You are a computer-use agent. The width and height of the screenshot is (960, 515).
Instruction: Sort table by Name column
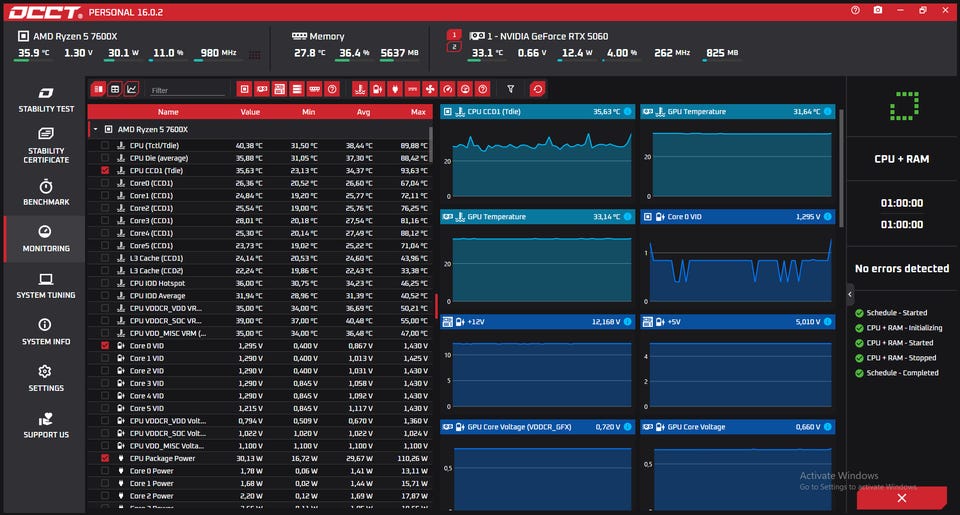coord(168,112)
